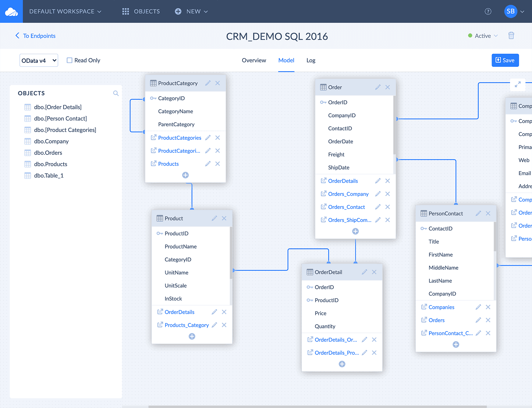Go back via To Endpoints link
Viewport: 532px width, 408px height.
point(36,36)
